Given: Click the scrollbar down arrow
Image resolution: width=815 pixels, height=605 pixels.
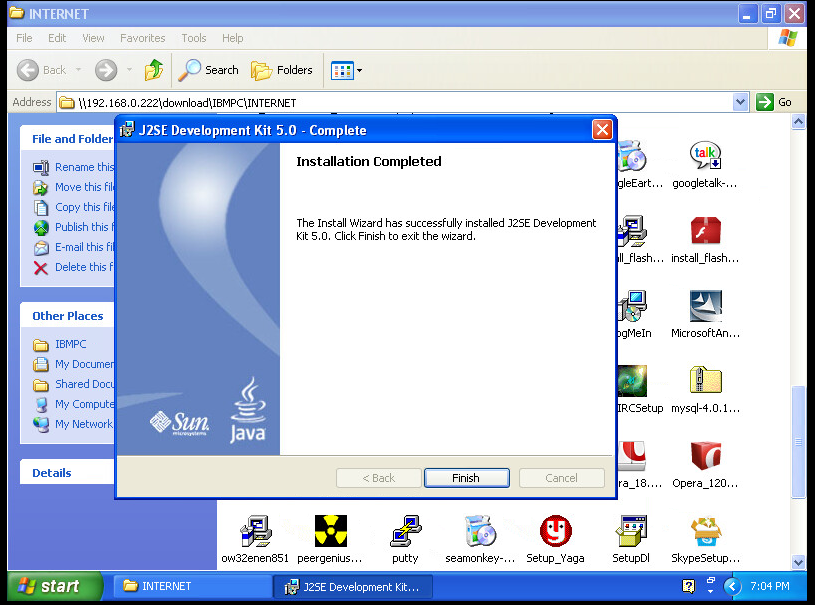Looking at the screenshot, I should 798,562.
